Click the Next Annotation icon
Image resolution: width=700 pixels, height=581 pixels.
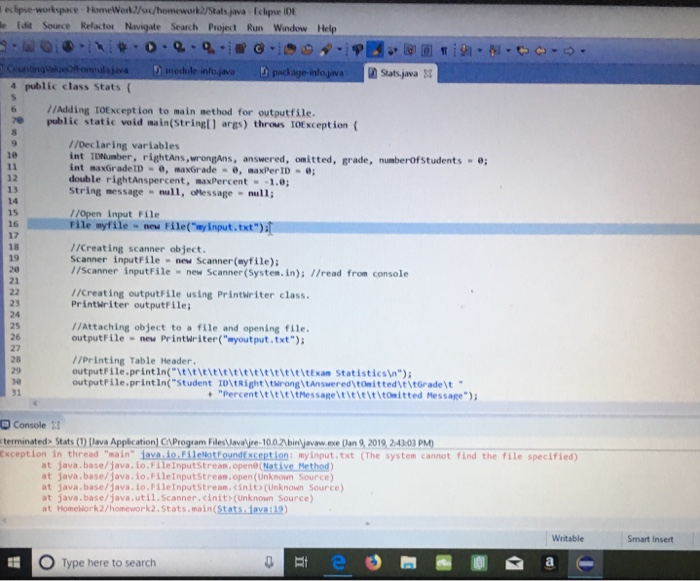pos(466,50)
